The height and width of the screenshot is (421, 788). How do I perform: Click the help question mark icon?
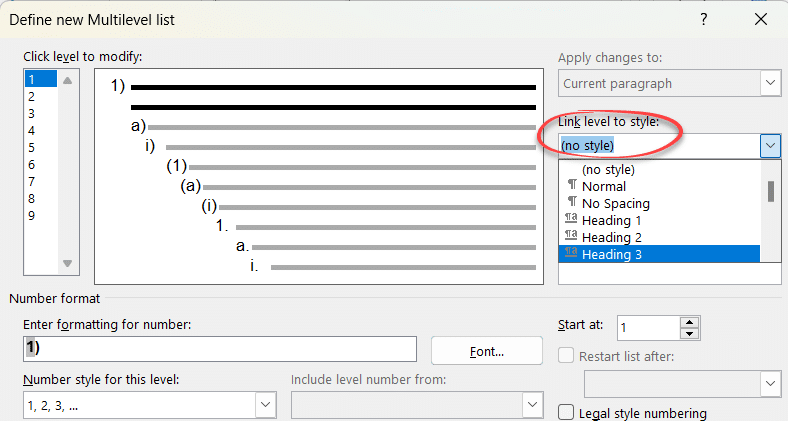(704, 19)
